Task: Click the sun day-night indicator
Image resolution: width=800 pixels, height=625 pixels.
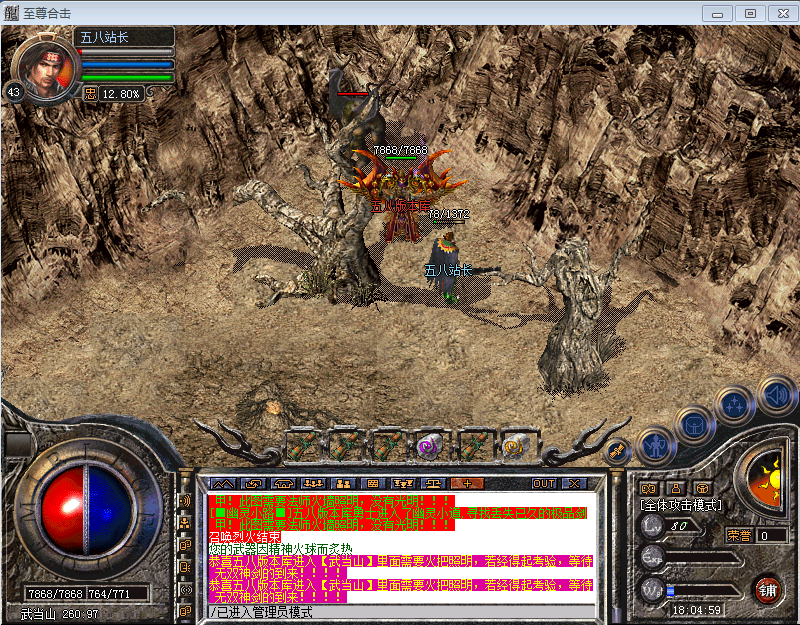Action: point(767,480)
